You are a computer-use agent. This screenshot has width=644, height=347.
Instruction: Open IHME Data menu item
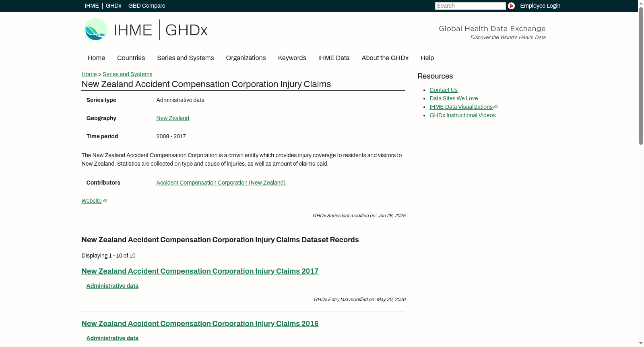334,58
